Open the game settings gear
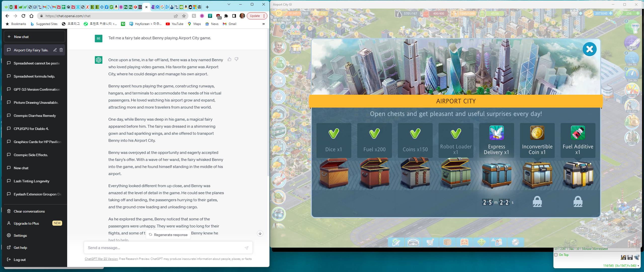Image resolution: width=644 pixels, height=272 pixels. point(515,242)
